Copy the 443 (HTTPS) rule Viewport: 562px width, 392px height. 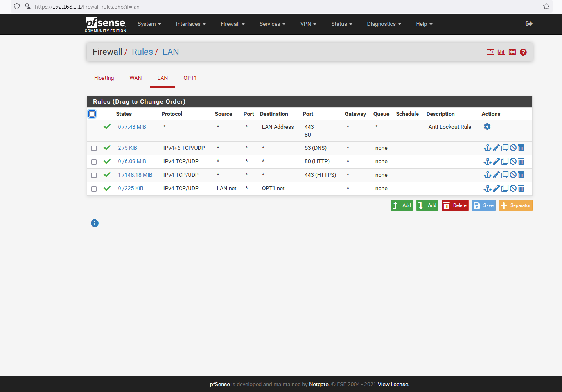pos(505,174)
